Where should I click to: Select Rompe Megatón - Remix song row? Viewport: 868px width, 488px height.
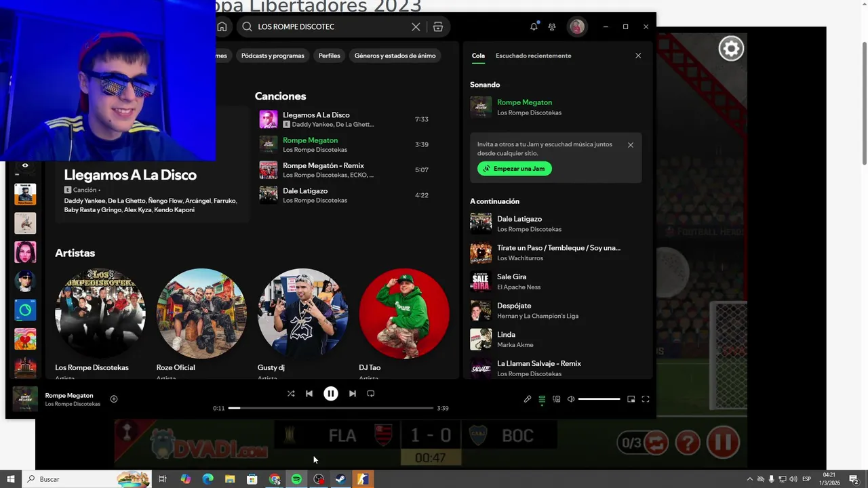(344, 170)
